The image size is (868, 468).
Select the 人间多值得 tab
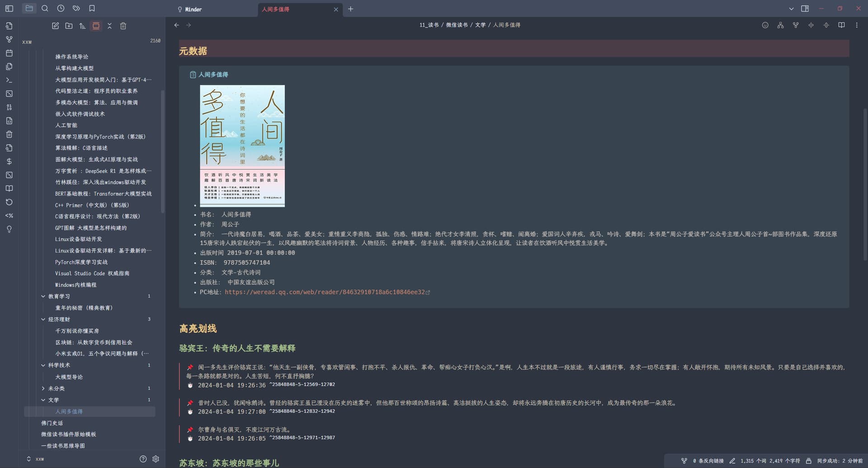275,9
